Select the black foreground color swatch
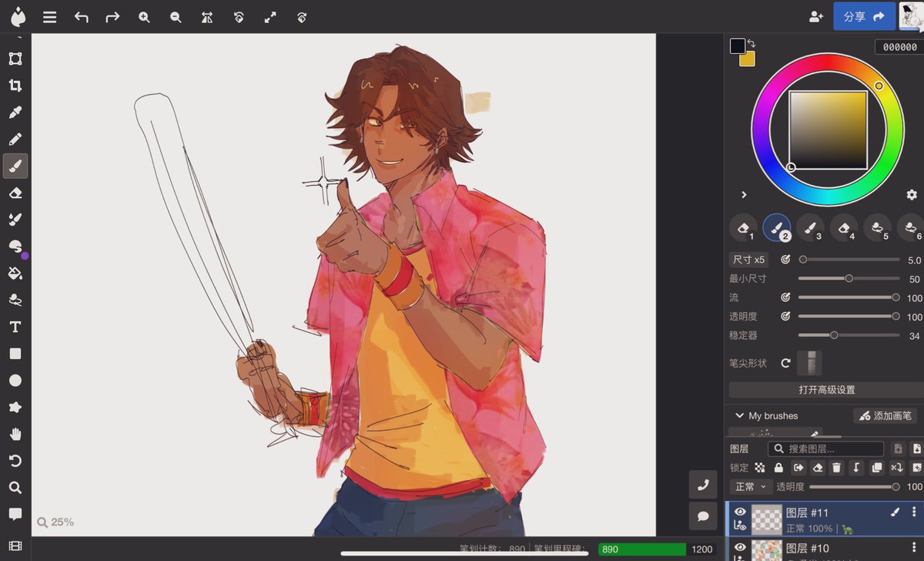 pyautogui.click(x=738, y=46)
